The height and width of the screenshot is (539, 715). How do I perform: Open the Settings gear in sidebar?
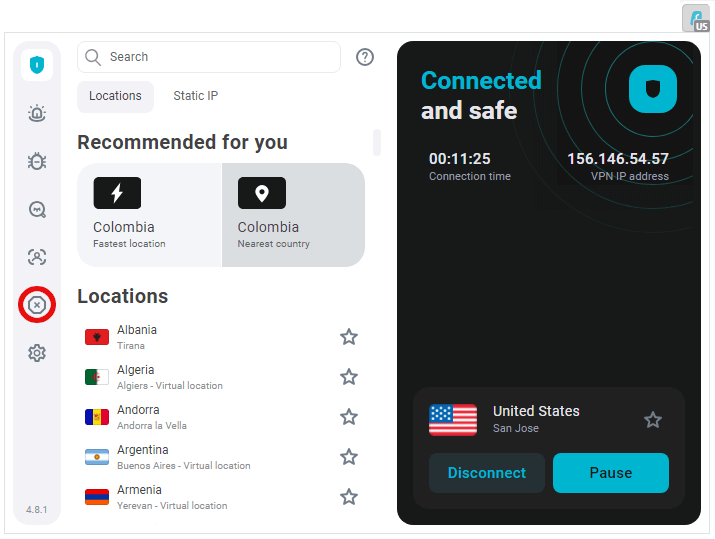click(37, 353)
